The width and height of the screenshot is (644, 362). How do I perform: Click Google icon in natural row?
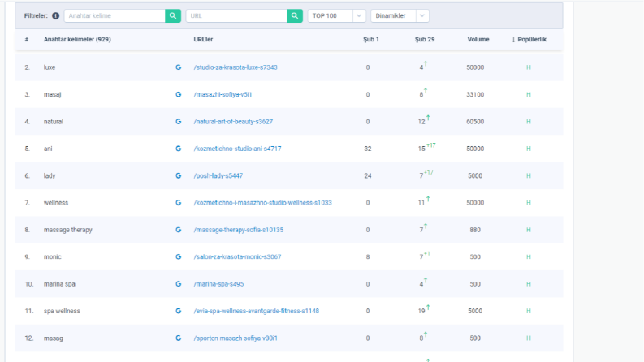178,122
